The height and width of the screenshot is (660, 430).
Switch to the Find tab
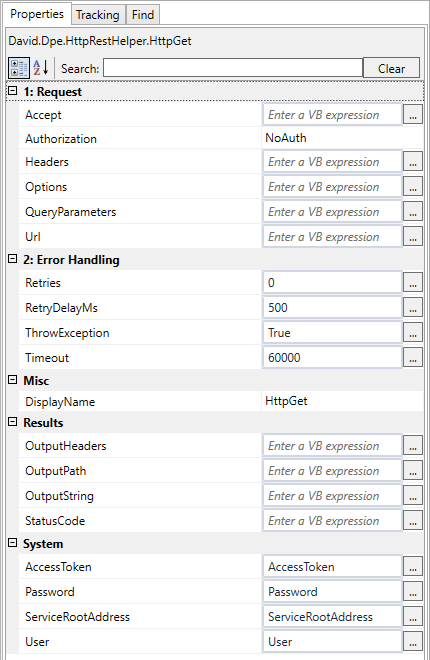point(143,15)
